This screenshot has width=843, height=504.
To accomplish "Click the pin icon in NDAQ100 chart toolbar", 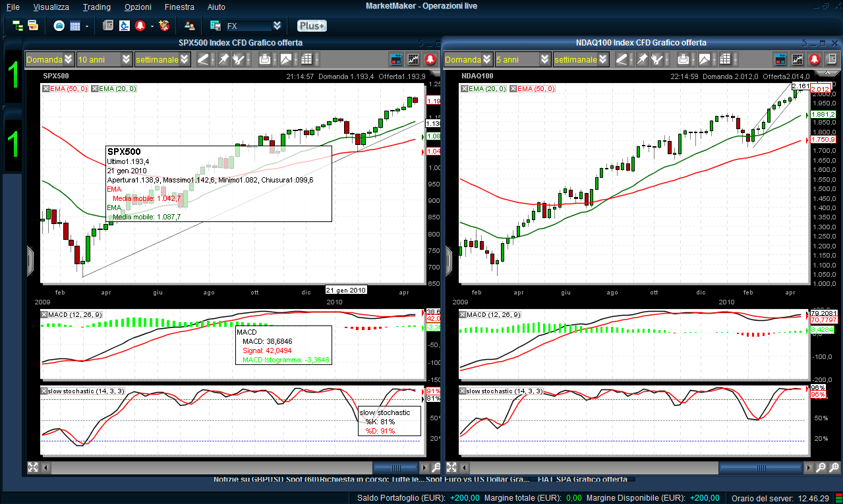I will [x=642, y=59].
